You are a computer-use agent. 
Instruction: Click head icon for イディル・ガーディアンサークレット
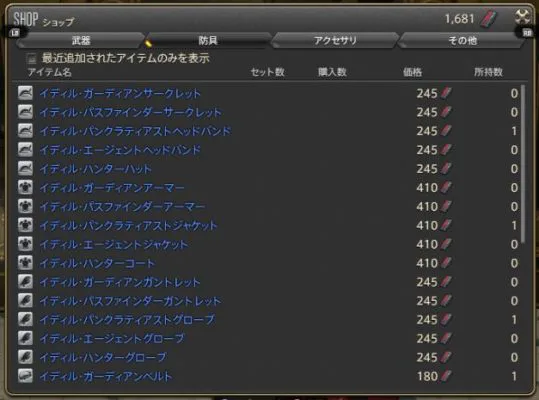coord(25,93)
